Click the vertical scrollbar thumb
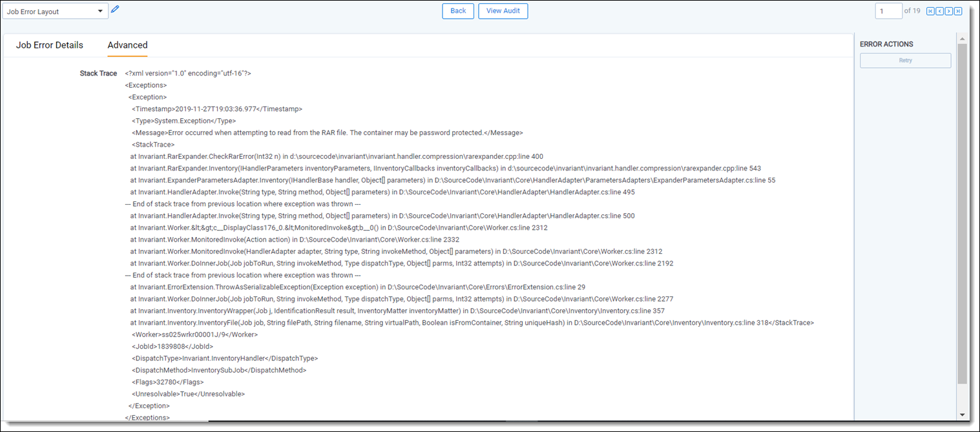980x432 pixels. point(962,213)
